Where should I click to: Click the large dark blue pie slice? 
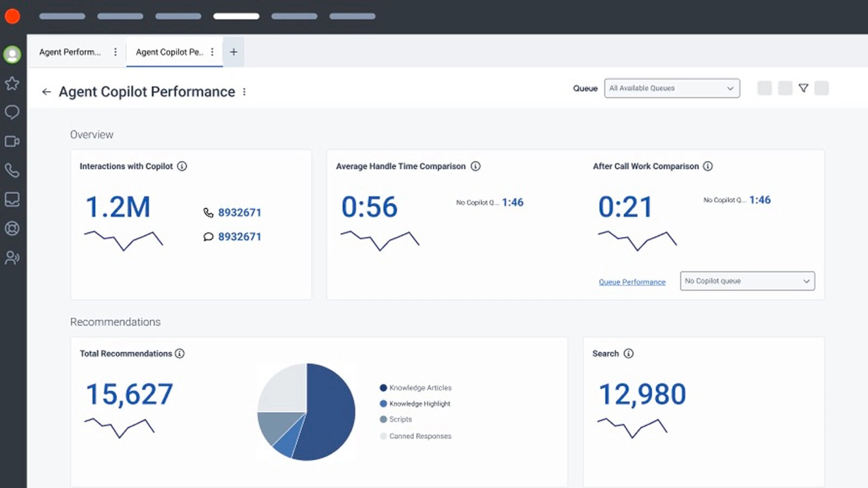point(328,412)
